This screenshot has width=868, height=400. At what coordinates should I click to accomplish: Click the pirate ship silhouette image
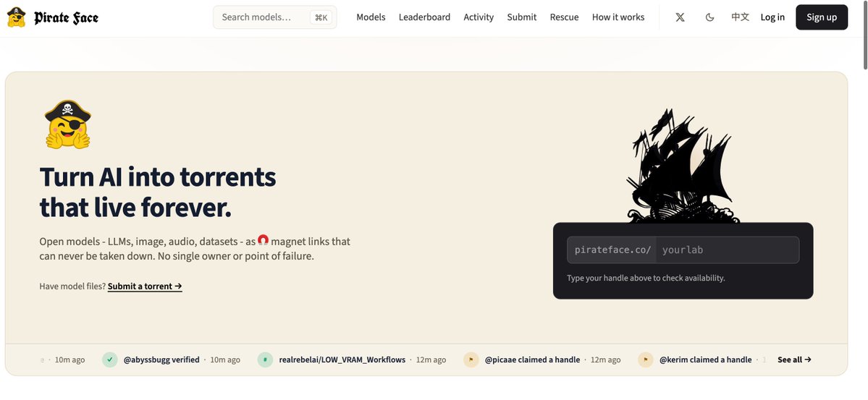[x=683, y=166]
